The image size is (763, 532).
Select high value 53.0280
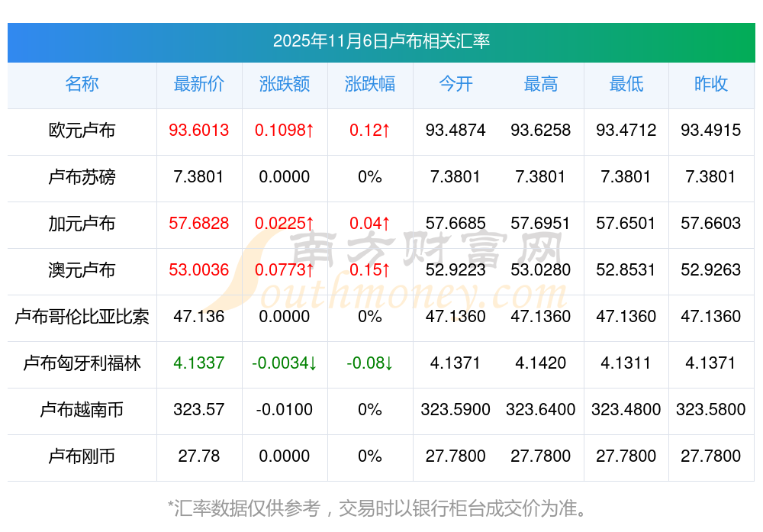pos(541,269)
